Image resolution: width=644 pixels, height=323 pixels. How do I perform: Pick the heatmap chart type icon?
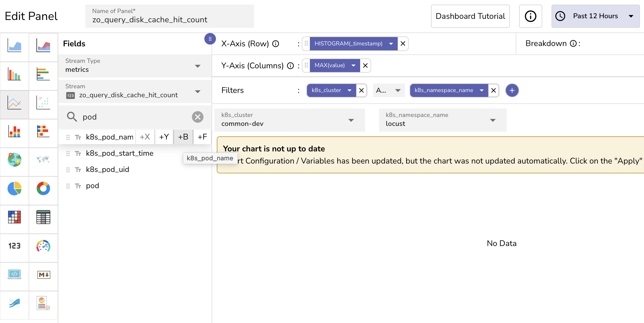tap(14, 217)
